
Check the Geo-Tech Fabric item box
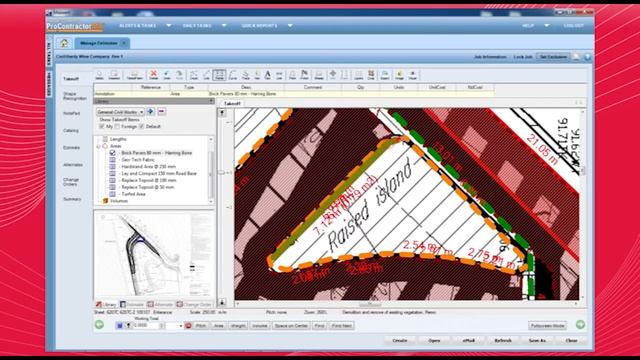point(112,160)
